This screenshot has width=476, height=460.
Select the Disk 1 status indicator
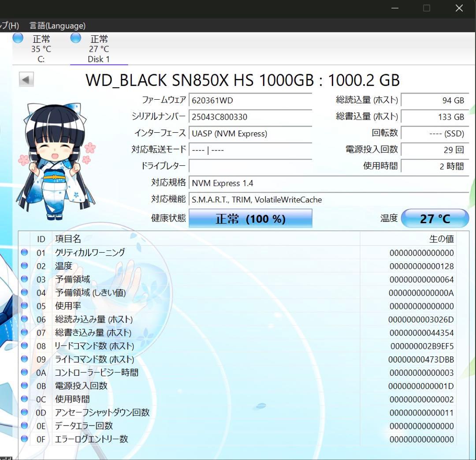[x=76, y=38]
